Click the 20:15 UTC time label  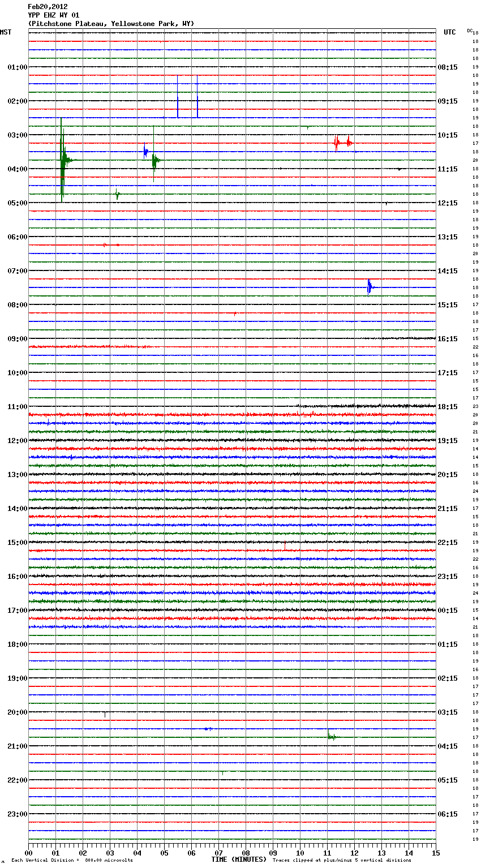click(448, 475)
